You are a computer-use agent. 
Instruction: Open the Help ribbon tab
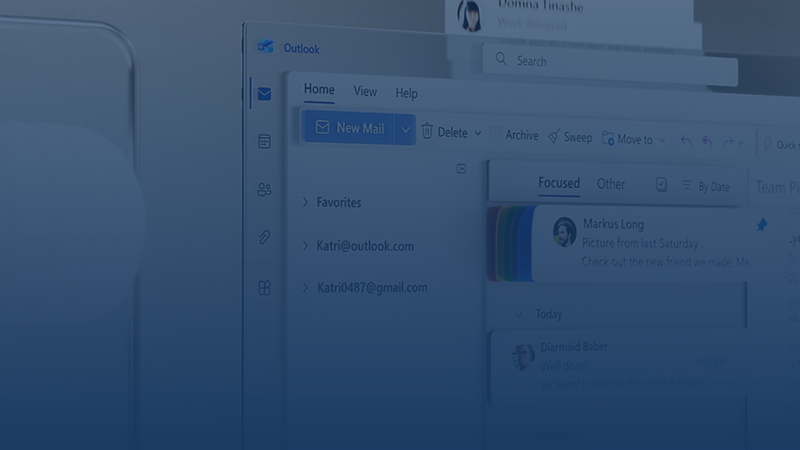click(x=407, y=93)
